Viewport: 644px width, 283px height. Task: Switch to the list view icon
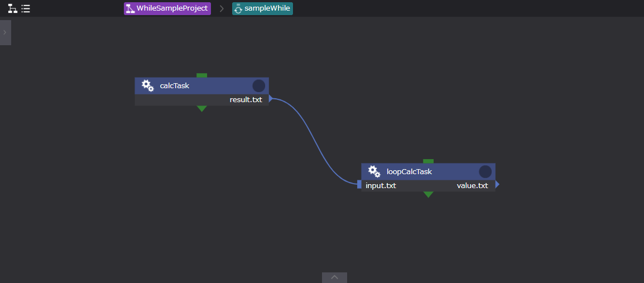tap(26, 9)
